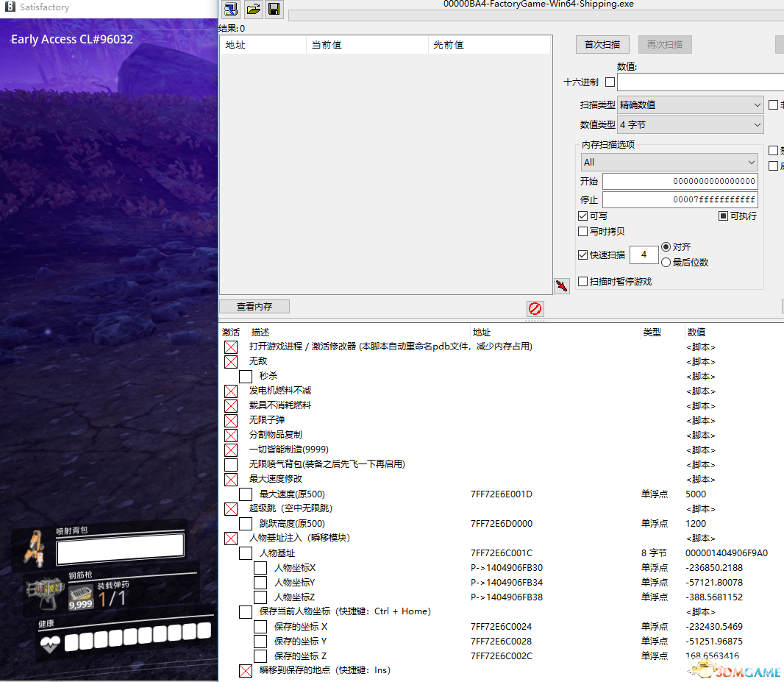Toggle 人物基址注入 teleport module script
Image resolution: width=784 pixels, height=682 pixels.
[x=230, y=539]
